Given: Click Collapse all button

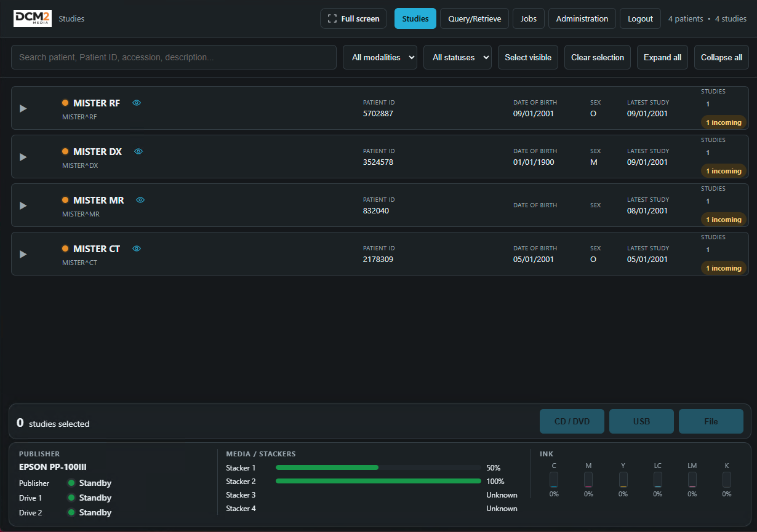Looking at the screenshot, I should coord(721,57).
